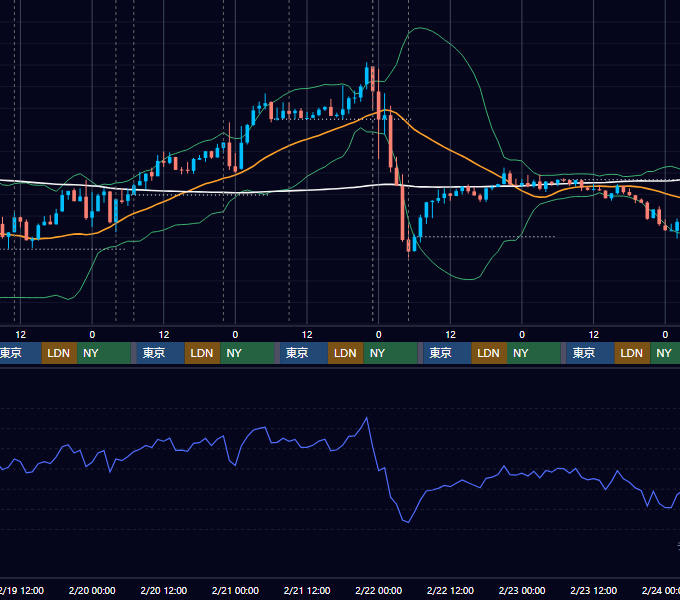Select the LDN session block on 2/23

[632, 353]
